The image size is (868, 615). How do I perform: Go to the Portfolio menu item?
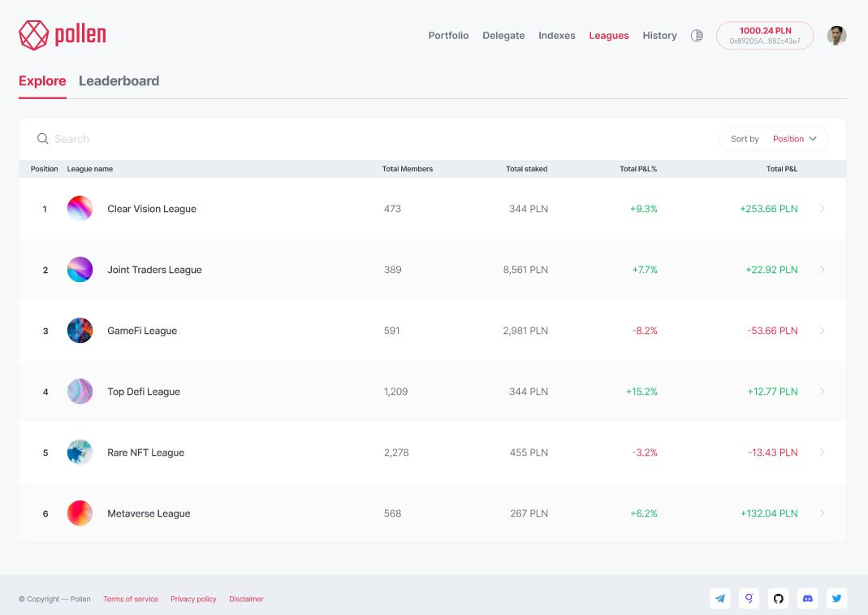(x=448, y=36)
